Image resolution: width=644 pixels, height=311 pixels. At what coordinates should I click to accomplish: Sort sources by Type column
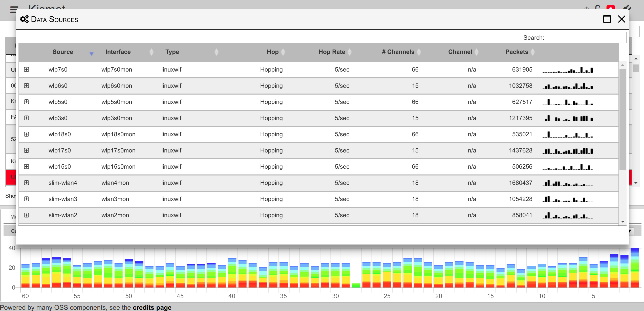pos(172,52)
